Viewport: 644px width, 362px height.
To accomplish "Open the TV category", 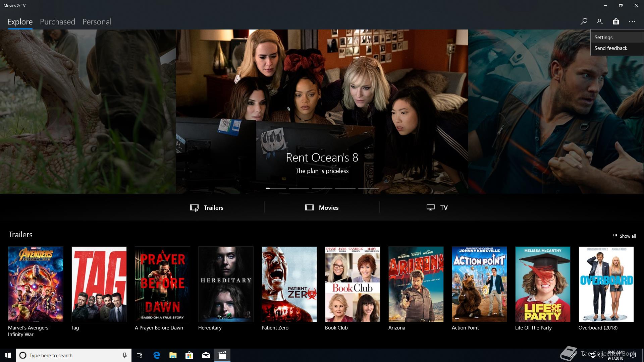I will coord(437,208).
